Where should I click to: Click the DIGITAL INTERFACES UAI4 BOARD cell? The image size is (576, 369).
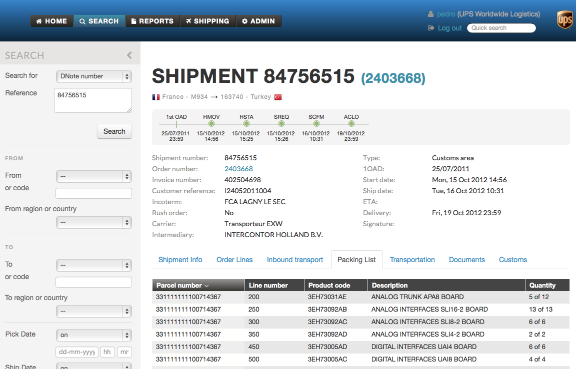tap(424, 347)
